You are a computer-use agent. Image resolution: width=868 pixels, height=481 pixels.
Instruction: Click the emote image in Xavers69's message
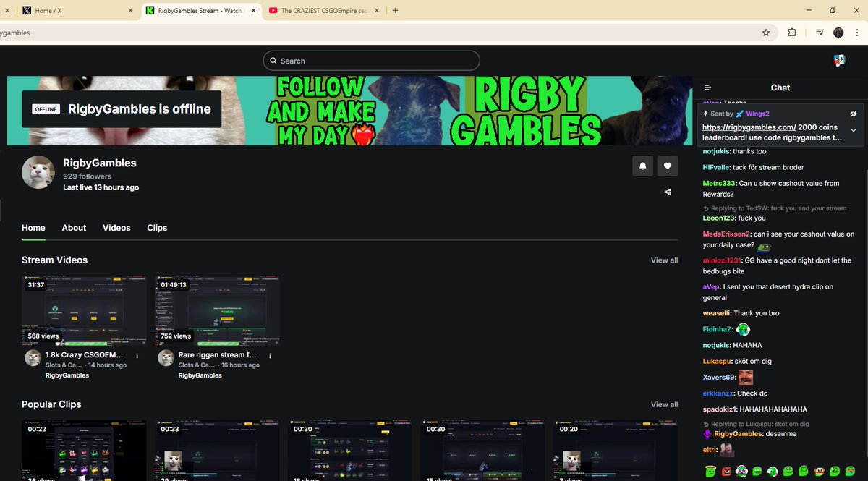(746, 378)
